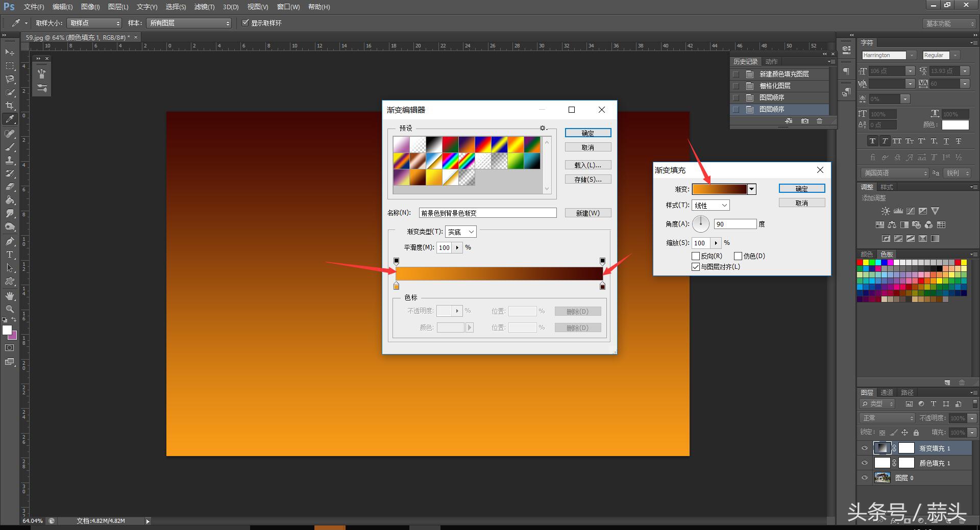Image resolution: width=980 pixels, height=530 pixels.
Task: Select the Zoom tool in toolbar
Action: [x=10, y=309]
